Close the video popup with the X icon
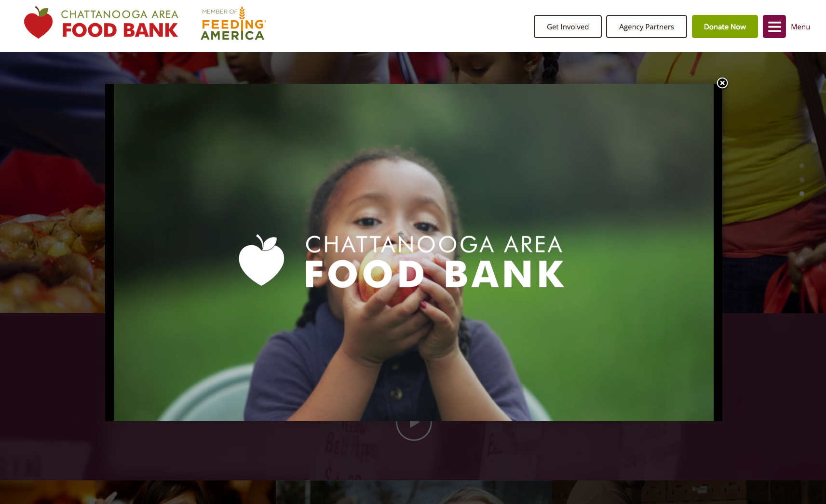 722,83
